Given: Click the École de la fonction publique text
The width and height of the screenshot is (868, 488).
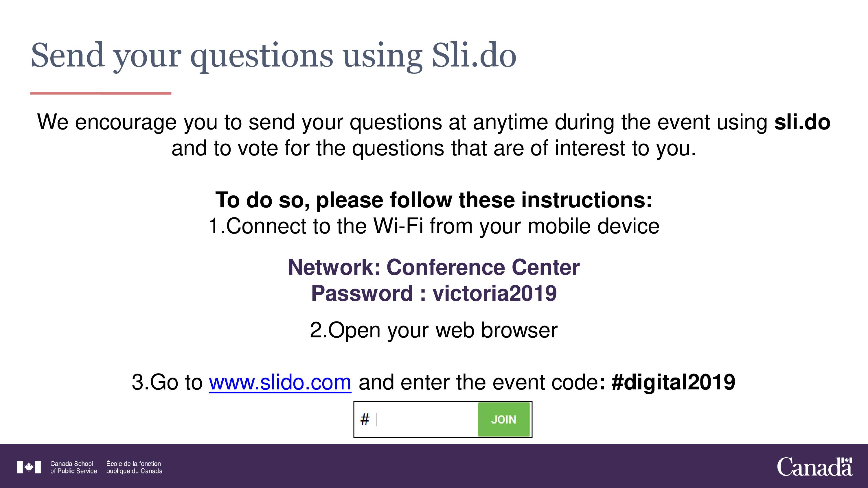Looking at the screenshot, I should click(134, 467).
